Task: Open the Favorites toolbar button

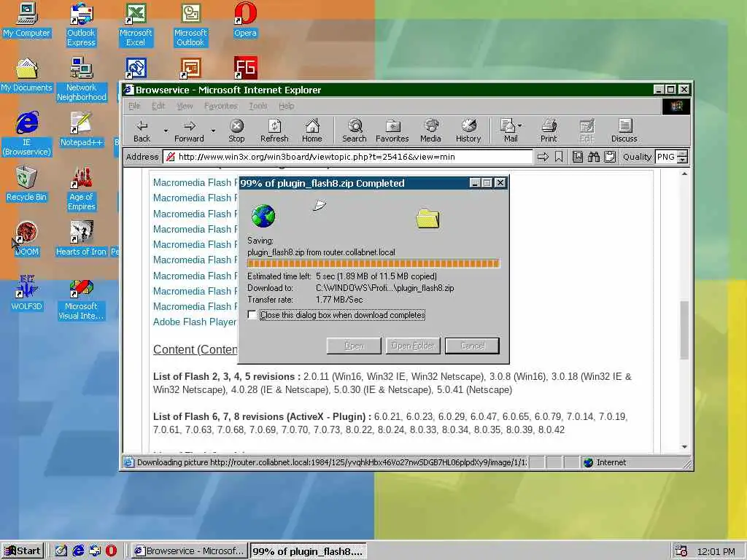Action: tap(392, 131)
